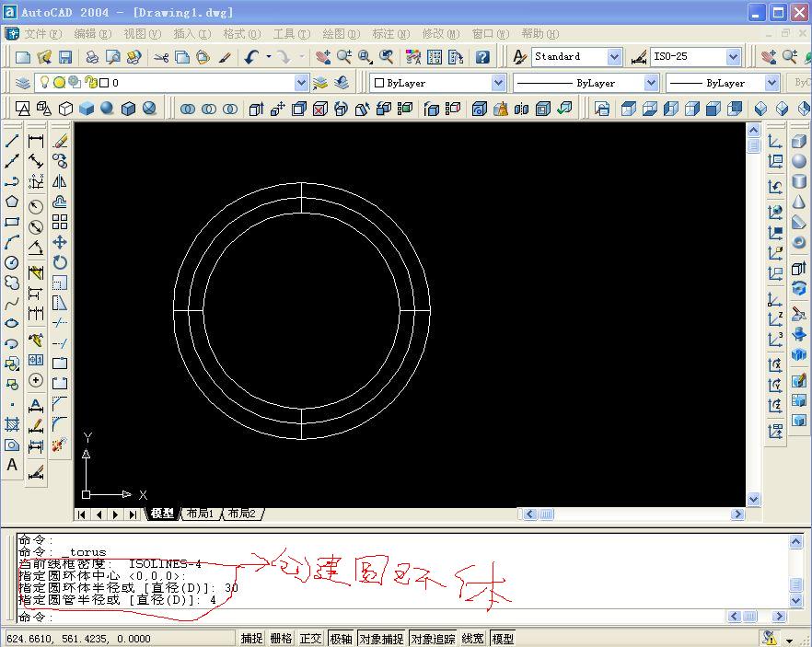This screenshot has height=647, width=812.
Task: Open the Help question mark icon
Action: tap(482, 56)
